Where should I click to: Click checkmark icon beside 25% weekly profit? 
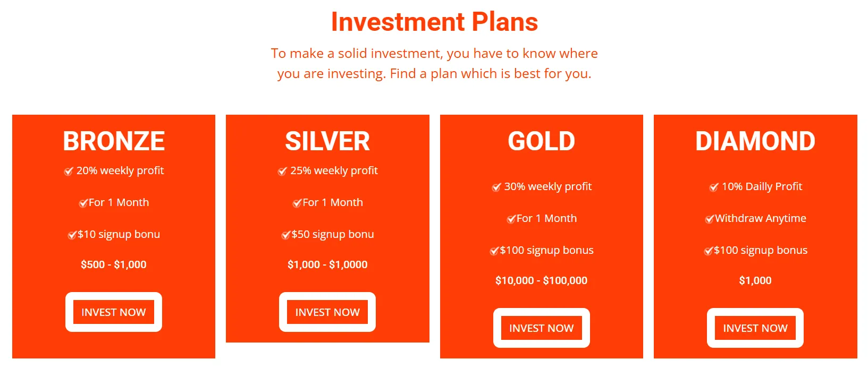click(x=282, y=171)
